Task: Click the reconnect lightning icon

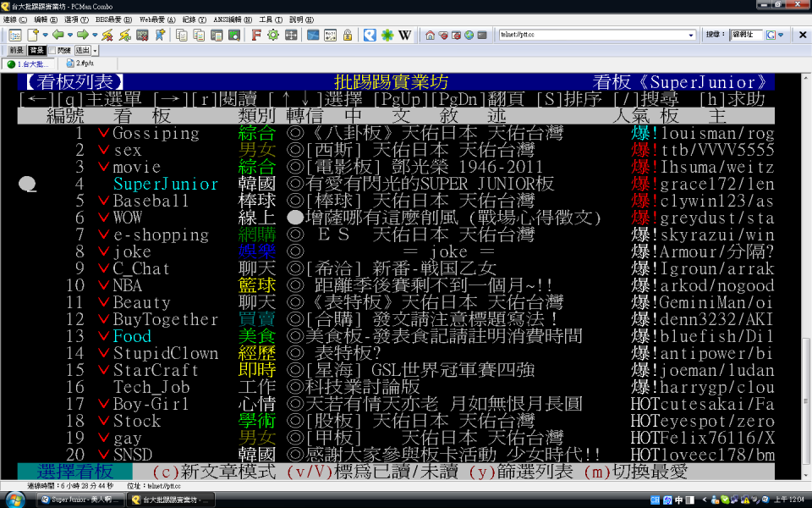Action: click(x=125, y=36)
